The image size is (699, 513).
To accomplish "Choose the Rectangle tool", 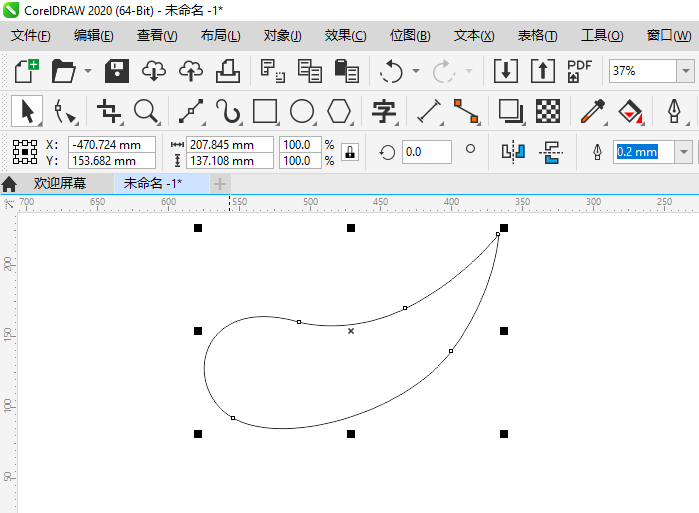I will (265, 110).
